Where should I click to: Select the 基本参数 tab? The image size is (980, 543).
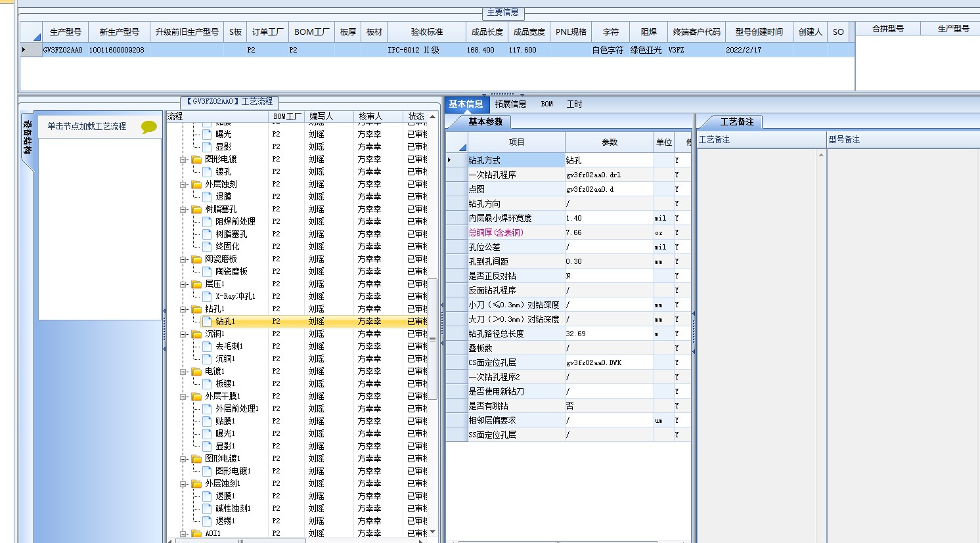(x=485, y=121)
